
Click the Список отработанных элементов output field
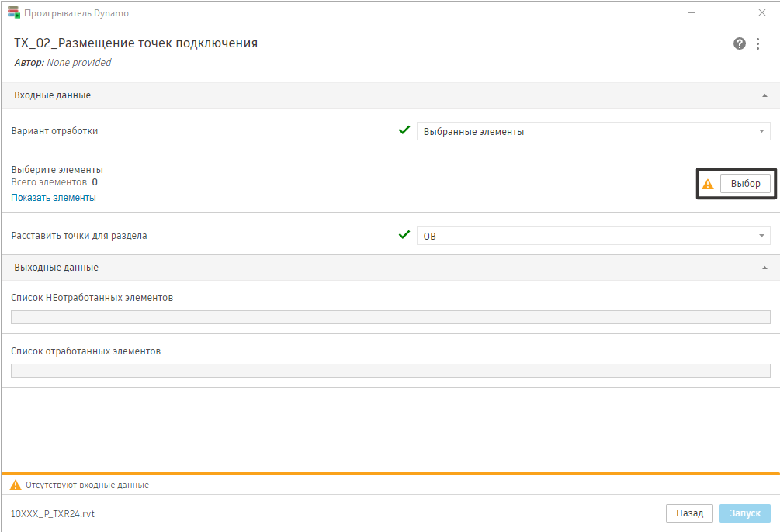click(x=390, y=370)
